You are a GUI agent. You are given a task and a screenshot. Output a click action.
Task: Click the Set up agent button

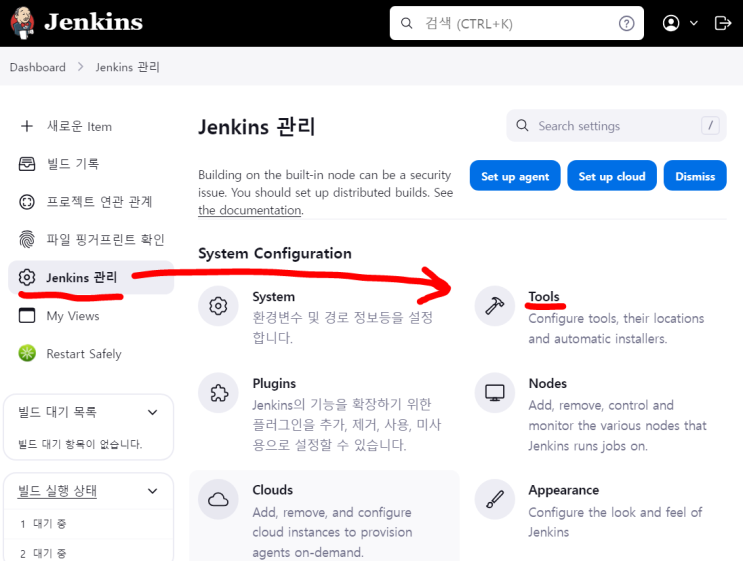click(515, 176)
